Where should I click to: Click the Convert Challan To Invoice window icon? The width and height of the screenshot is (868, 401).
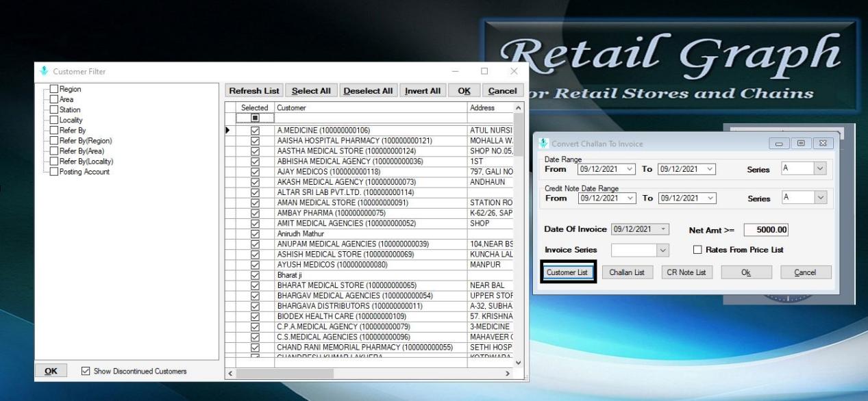tap(544, 144)
